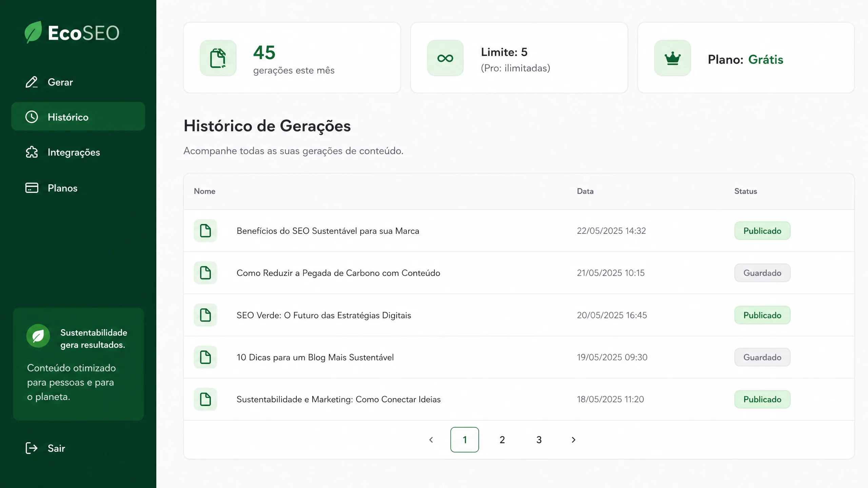Click the pencil icon next to Gerar

pos(32,82)
